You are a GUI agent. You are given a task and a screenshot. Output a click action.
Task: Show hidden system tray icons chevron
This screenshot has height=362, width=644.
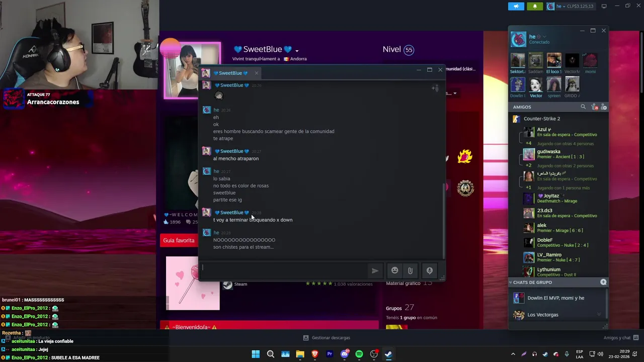pyautogui.click(x=513, y=354)
